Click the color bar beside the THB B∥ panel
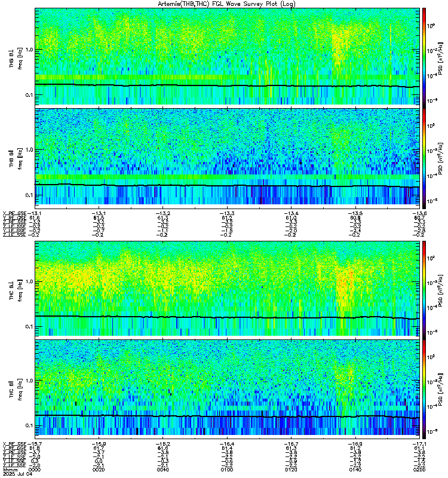This screenshot has width=448, height=478. (x=425, y=157)
